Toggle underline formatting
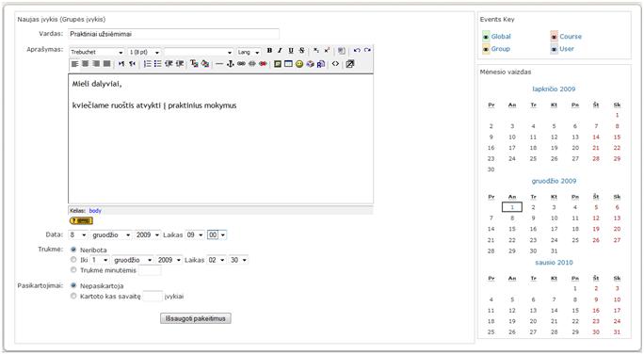This screenshot has width=644, height=355. [291, 51]
